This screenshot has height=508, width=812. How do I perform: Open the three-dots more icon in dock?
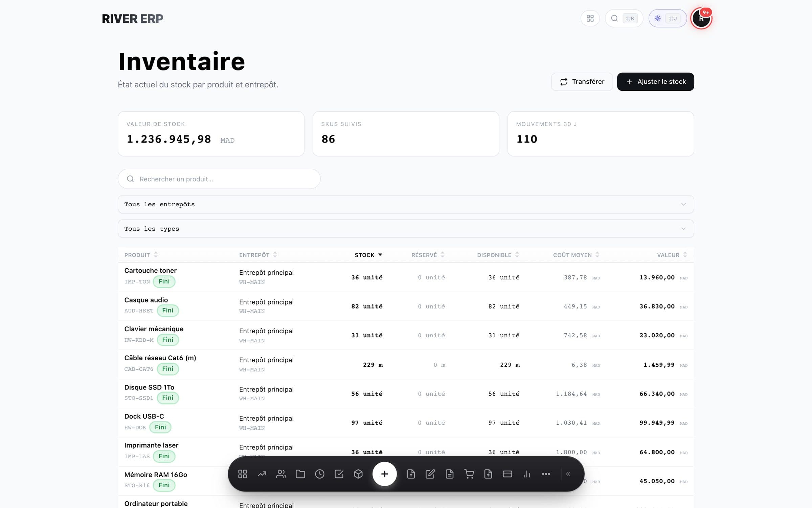pyautogui.click(x=546, y=474)
